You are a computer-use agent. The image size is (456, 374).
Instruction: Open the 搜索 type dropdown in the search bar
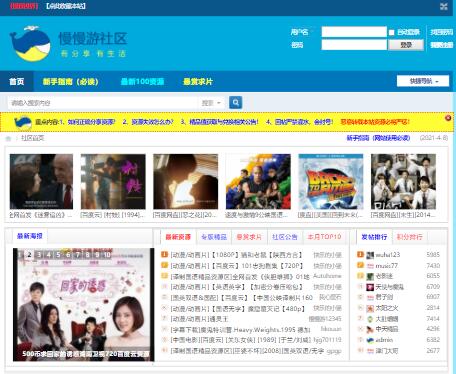point(211,103)
